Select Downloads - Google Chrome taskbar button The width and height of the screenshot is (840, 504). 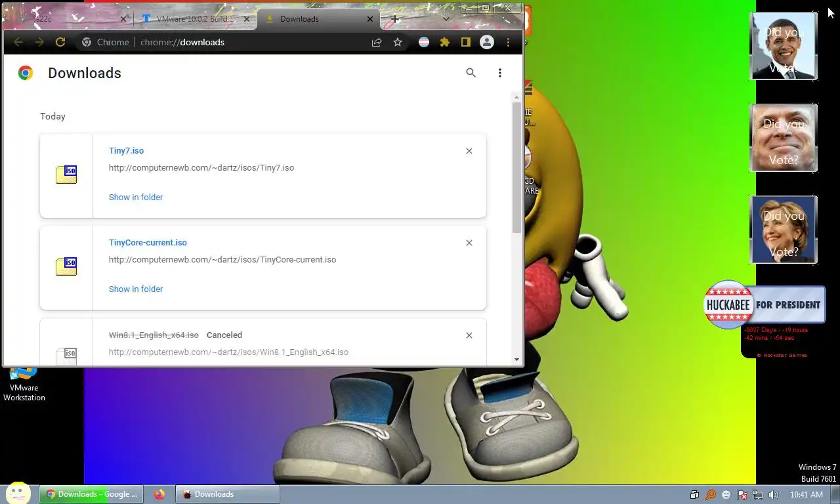point(92,494)
